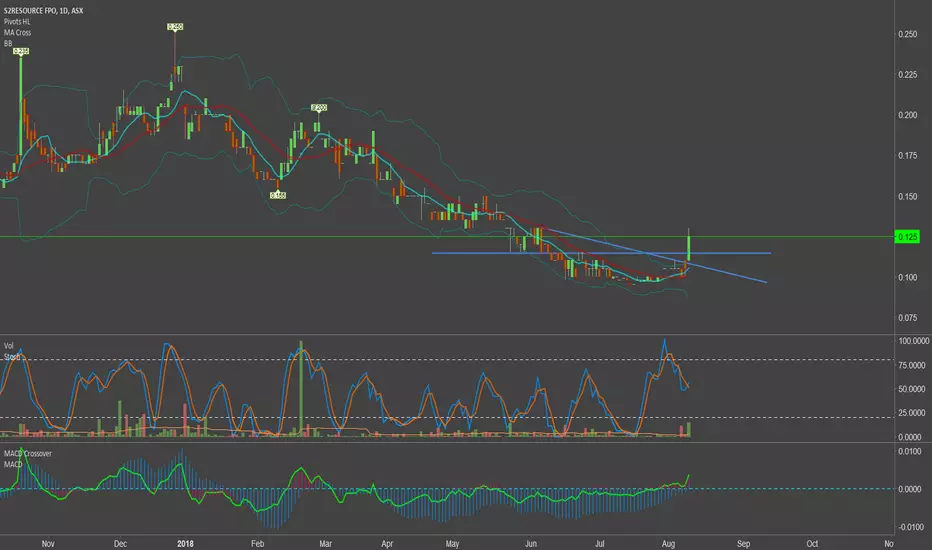Click the green 0.125 current price tag
Image resolution: width=932 pixels, height=550 pixels.
pos(907,237)
